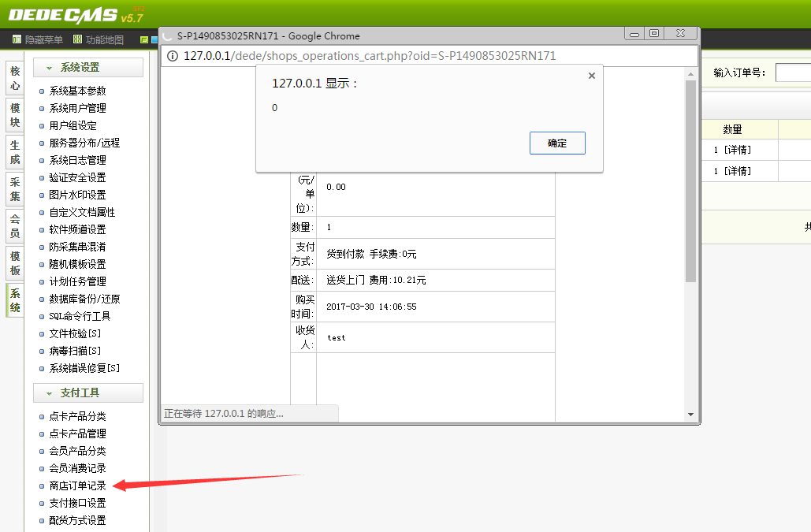Open 商店订单记录 menu item
811x532 pixels.
[77, 485]
